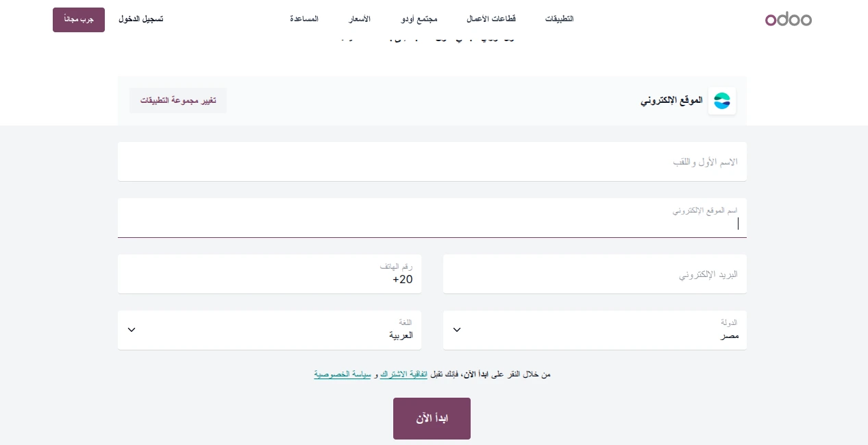This screenshot has height=445, width=868.
Task: Click تغيير مجموعة التطبيقات button
Action: point(178,101)
